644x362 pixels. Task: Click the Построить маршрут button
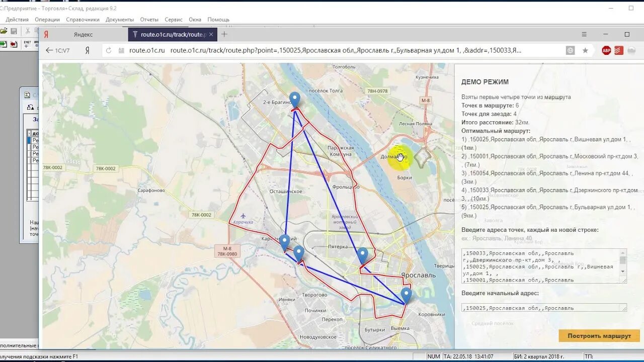(599, 336)
